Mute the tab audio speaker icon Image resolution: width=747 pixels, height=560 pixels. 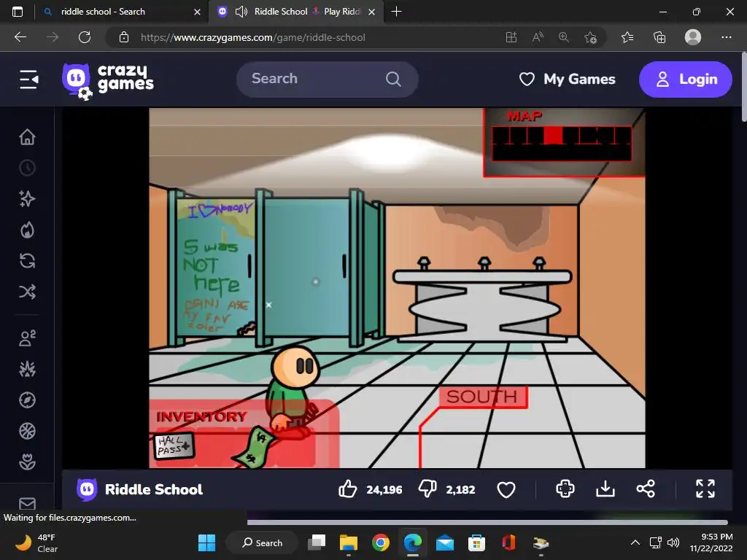pyautogui.click(x=241, y=12)
